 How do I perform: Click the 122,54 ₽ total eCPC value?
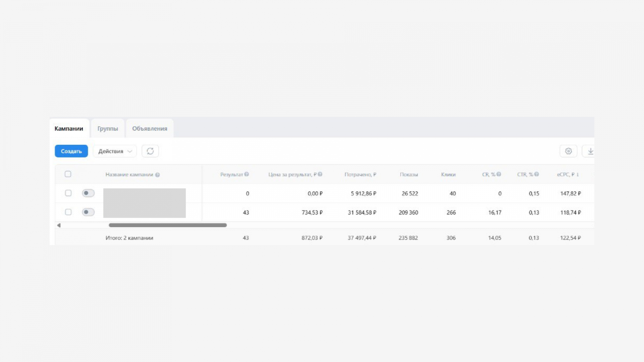tap(571, 238)
